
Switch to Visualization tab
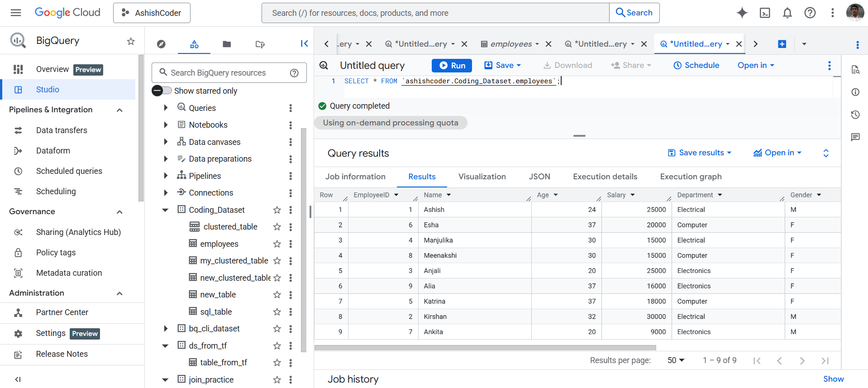[x=482, y=177]
